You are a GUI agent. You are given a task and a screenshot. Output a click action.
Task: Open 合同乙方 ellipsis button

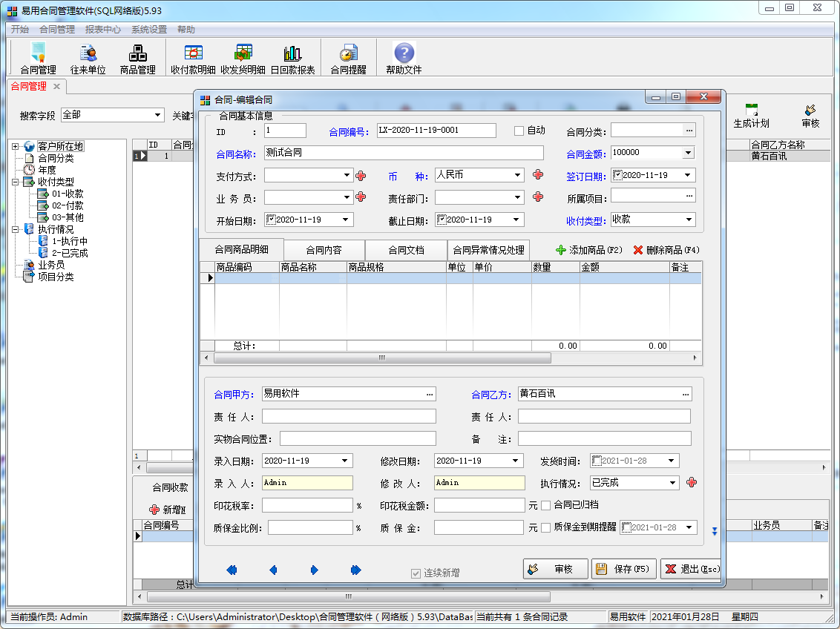686,395
